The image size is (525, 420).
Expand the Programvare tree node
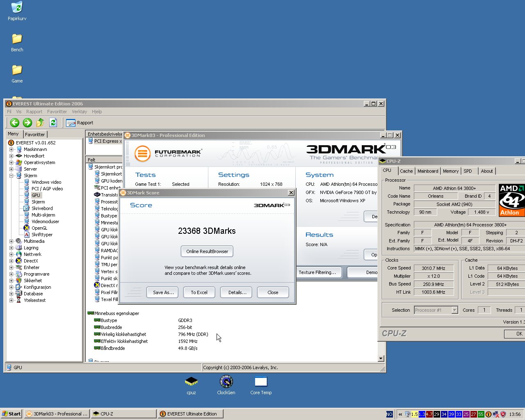pos(11,274)
